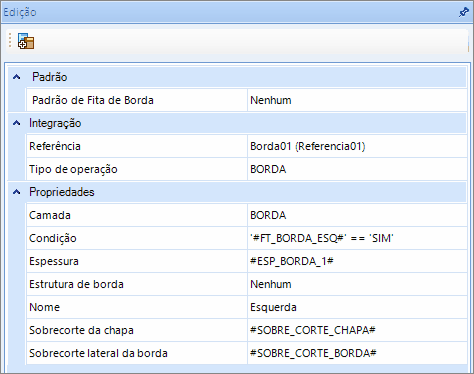Select the Tipo de operação label

[73, 169]
